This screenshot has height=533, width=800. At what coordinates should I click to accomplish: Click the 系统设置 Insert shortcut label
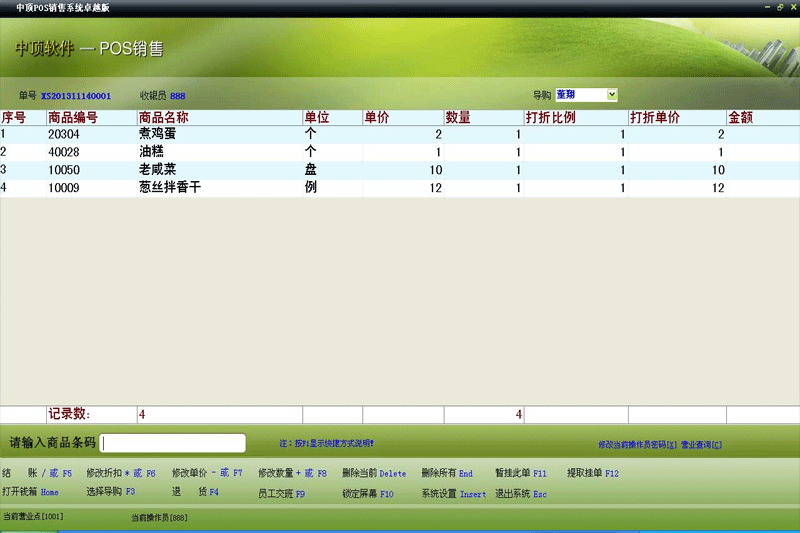point(454,494)
